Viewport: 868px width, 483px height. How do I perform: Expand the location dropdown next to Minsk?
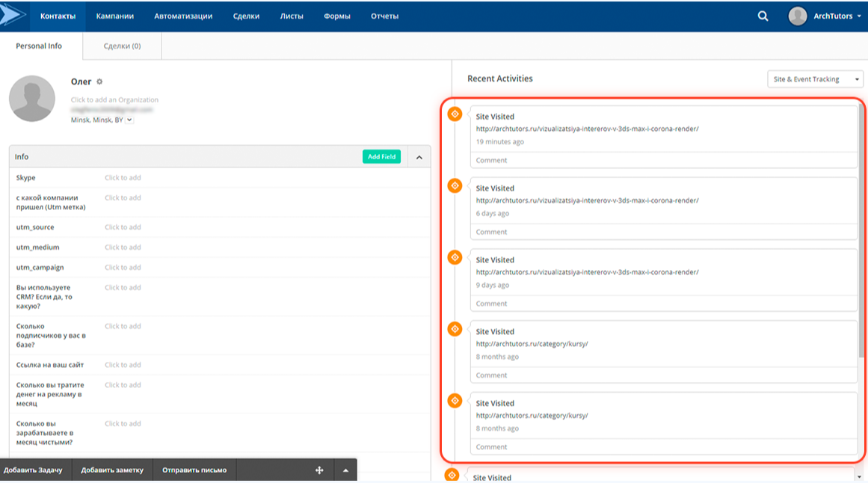click(129, 120)
